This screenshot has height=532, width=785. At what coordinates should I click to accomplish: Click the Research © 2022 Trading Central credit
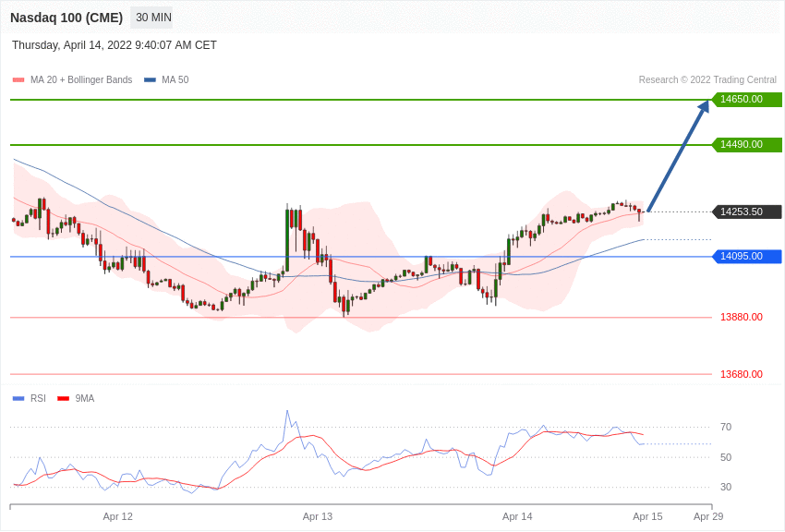click(707, 79)
